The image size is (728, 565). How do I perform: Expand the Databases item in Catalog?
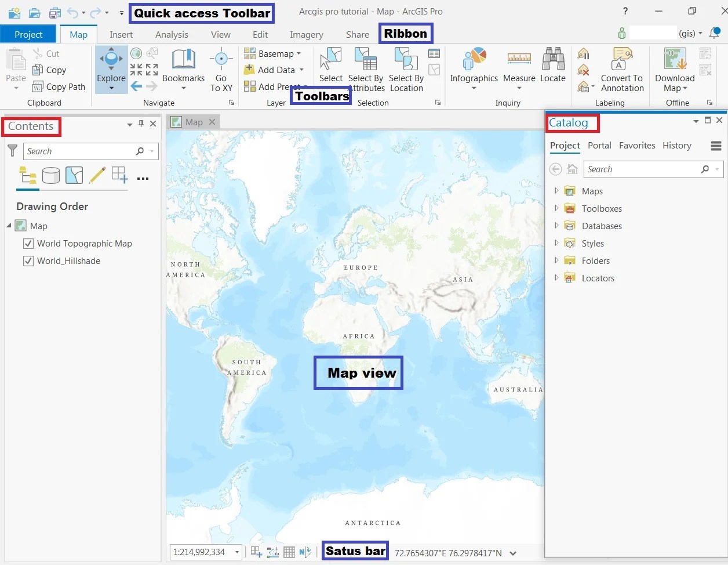click(x=556, y=226)
